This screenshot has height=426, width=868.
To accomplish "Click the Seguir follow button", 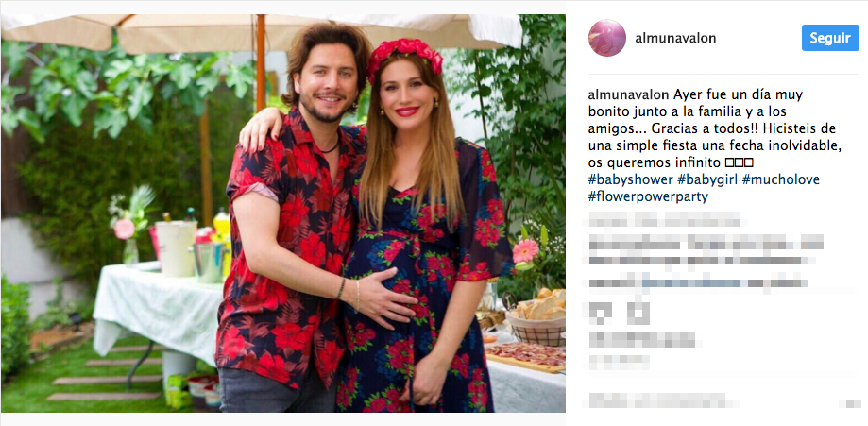I will click(830, 38).
